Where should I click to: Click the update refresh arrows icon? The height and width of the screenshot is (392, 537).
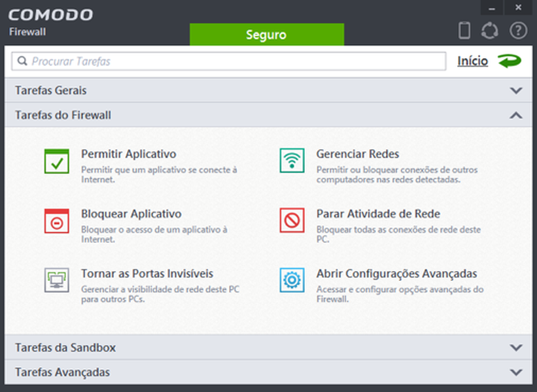pyautogui.click(x=490, y=31)
